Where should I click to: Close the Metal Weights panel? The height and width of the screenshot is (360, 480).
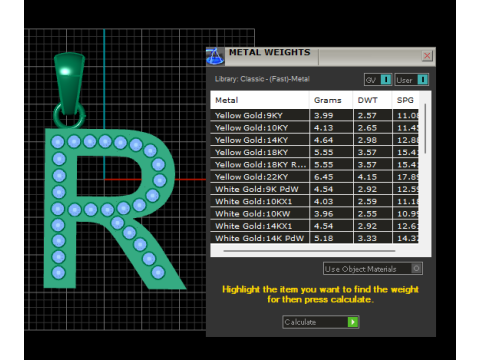click(x=427, y=56)
